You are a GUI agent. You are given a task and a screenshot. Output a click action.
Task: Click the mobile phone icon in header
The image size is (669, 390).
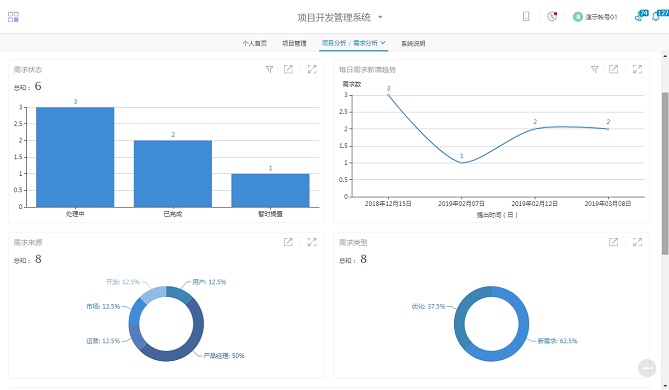coord(526,16)
